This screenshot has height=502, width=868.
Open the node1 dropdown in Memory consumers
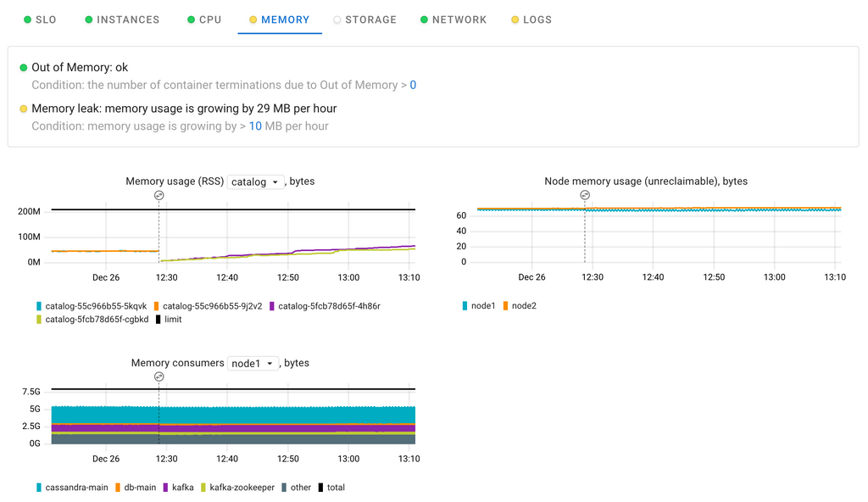pos(253,363)
